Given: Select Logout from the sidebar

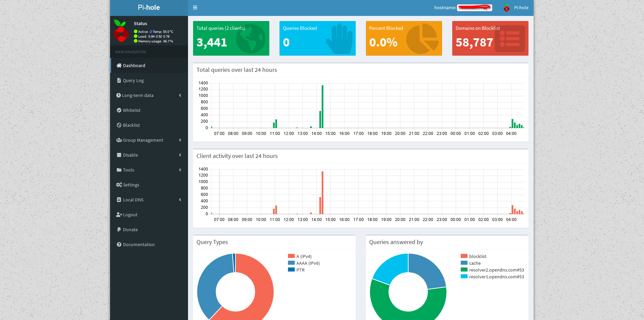Looking at the screenshot, I should pos(149,215).
